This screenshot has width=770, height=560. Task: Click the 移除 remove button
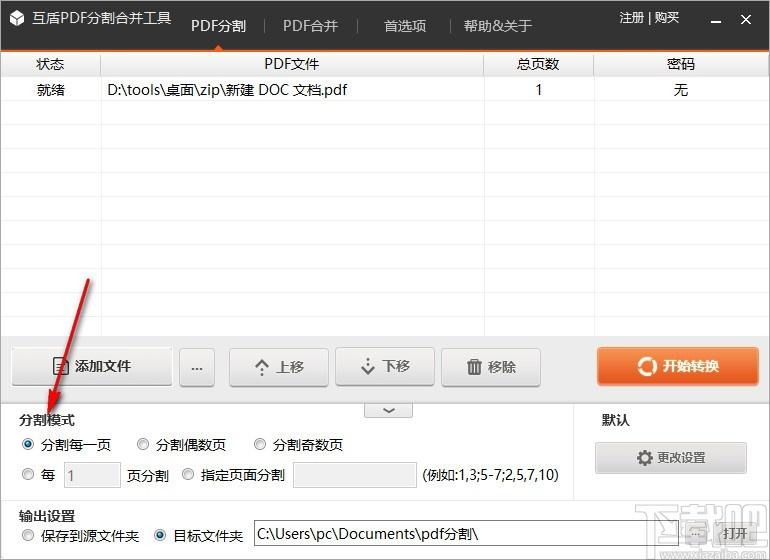tap(491, 367)
